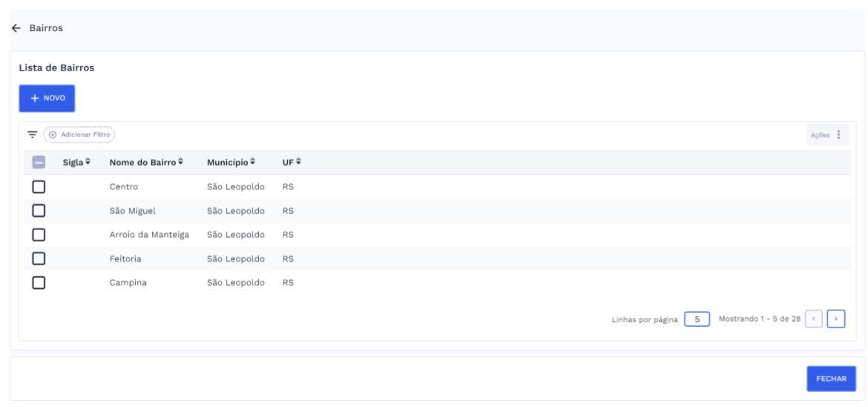
Task: Toggle the select-all header checkbox
Action: pos(39,163)
